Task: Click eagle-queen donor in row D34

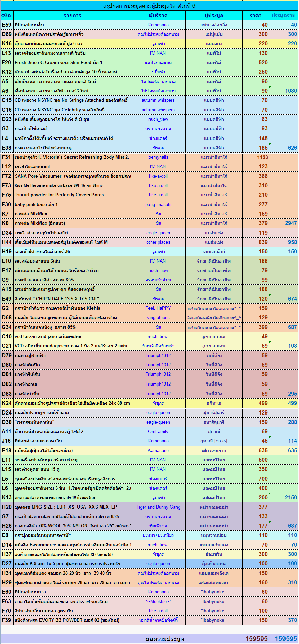Action: (158, 233)
